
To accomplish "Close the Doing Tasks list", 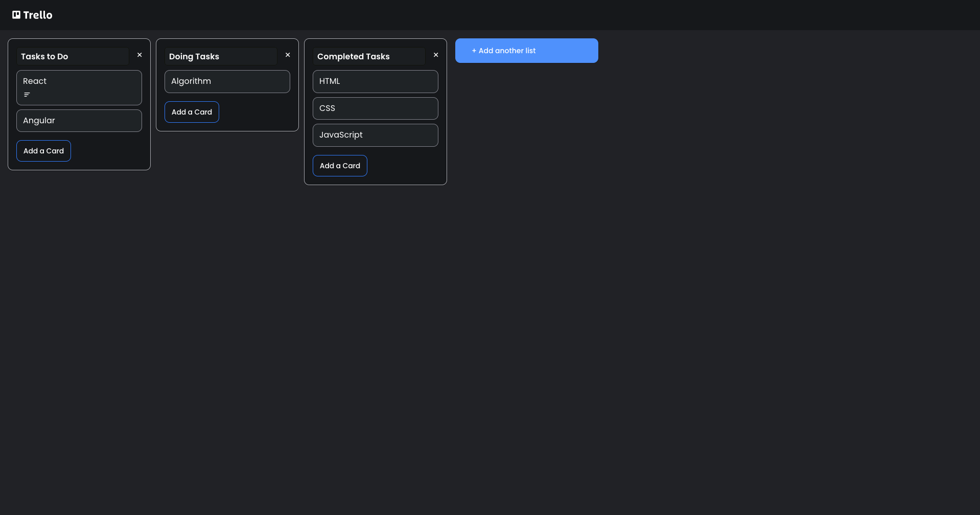I will 288,55.
